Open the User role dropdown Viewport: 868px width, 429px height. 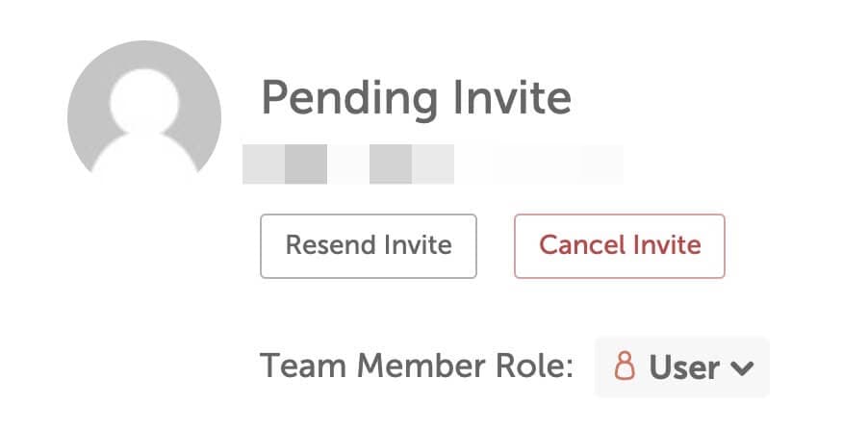[682, 367]
